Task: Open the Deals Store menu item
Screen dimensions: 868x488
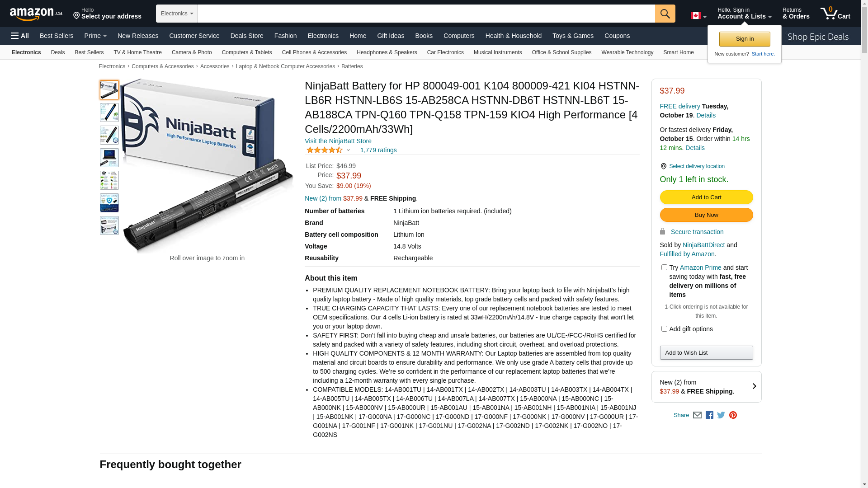Action: [x=247, y=36]
